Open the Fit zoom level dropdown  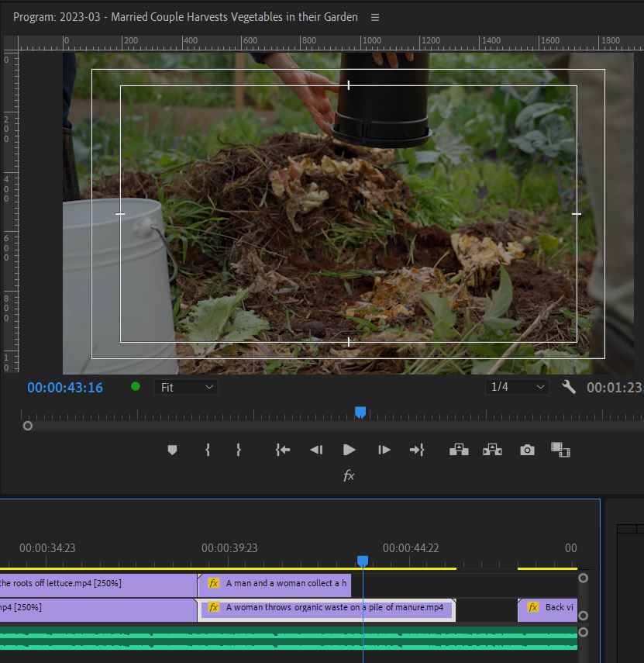click(x=186, y=387)
